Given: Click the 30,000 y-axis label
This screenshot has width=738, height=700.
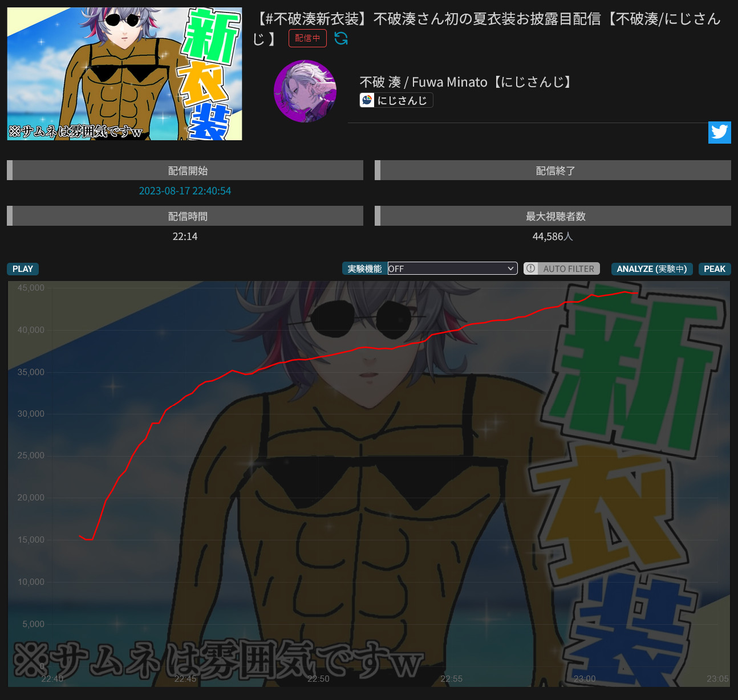Looking at the screenshot, I should (31, 414).
